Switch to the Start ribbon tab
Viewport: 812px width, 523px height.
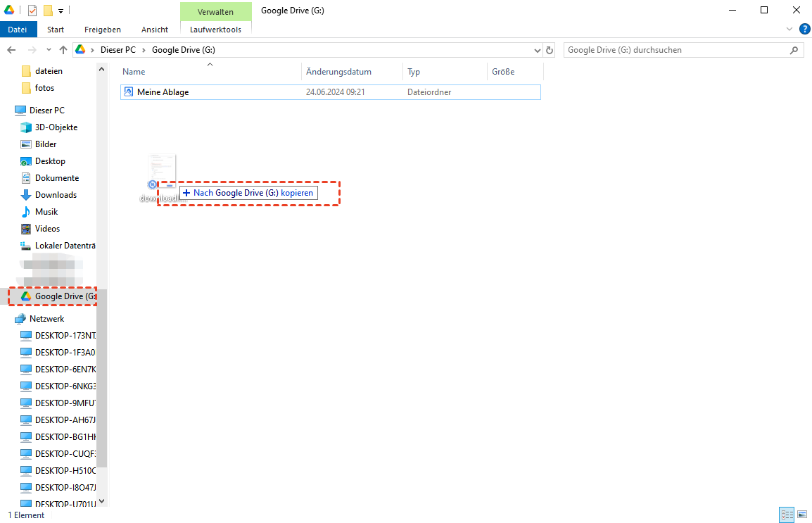(x=56, y=30)
